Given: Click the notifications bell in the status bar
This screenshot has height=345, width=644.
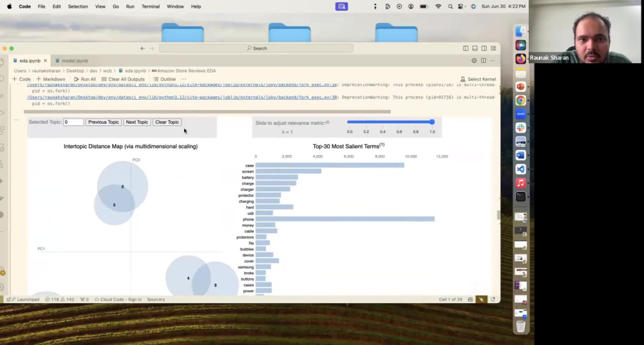Looking at the screenshot, I should click(x=493, y=299).
